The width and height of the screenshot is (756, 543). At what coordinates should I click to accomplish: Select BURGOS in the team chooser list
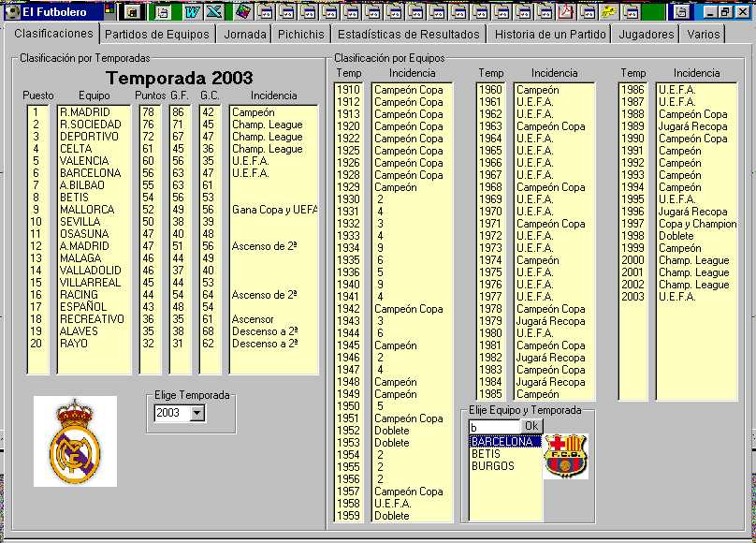coord(505,466)
